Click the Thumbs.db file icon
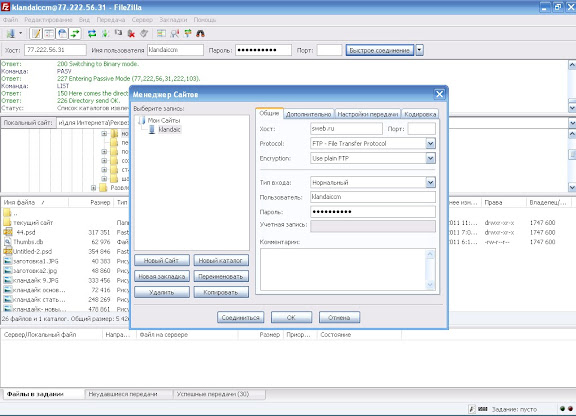Image resolution: width=576 pixels, height=416 pixels. [8, 242]
